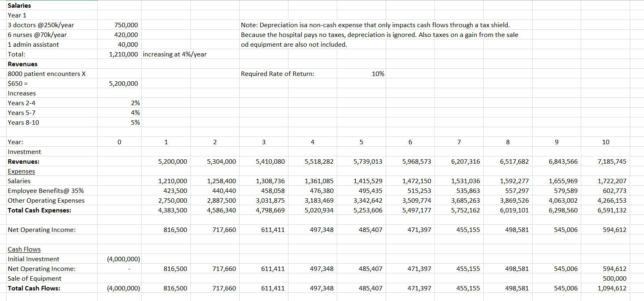Click the Initial Investment (4,000,000) cell
This screenshot has width=644, height=301.
pyautogui.click(x=123, y=259)
